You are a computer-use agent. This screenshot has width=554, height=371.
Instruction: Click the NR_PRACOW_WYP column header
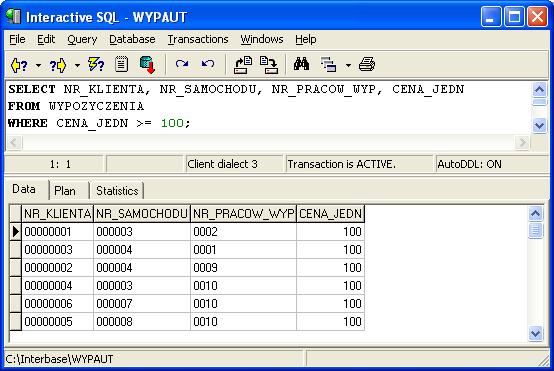point(243,214)
